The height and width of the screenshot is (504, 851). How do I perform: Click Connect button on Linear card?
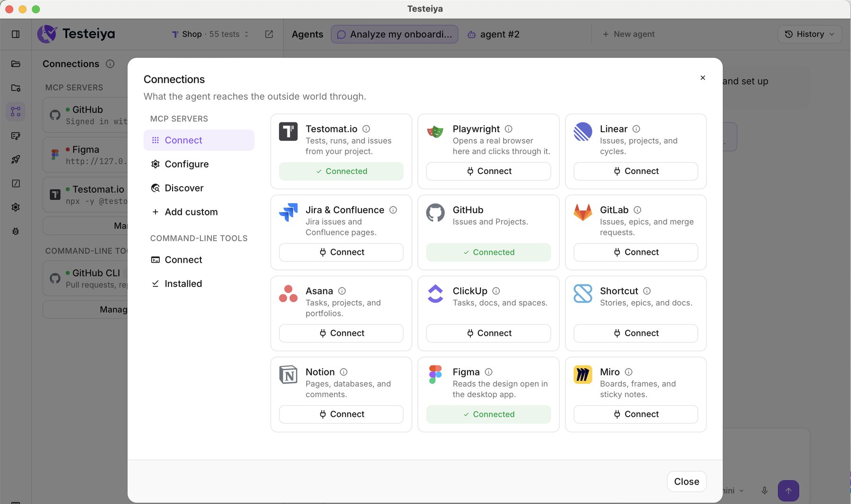[635, 171]
